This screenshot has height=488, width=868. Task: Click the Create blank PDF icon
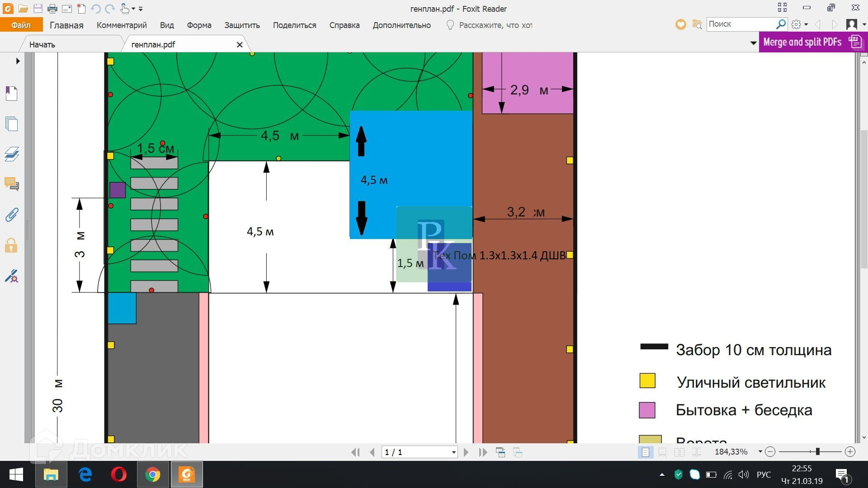point(81,9)
